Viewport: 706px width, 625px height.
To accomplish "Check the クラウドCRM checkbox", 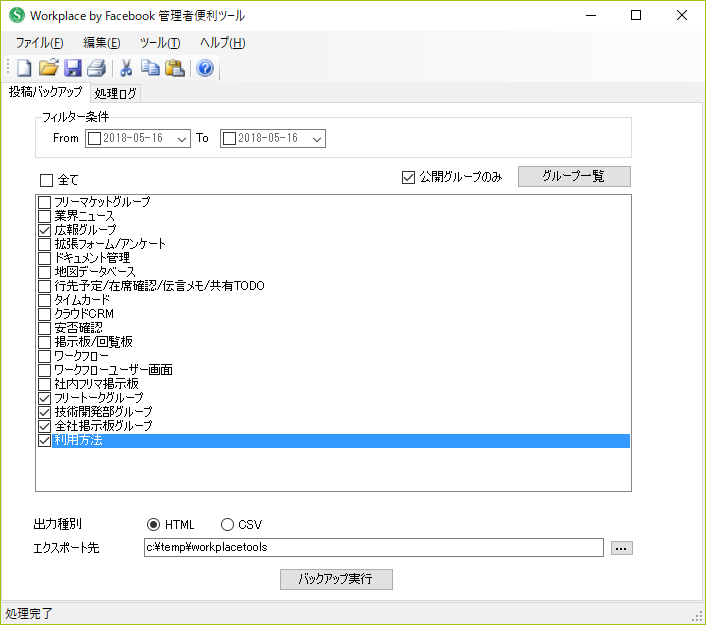I will (44, 314).
